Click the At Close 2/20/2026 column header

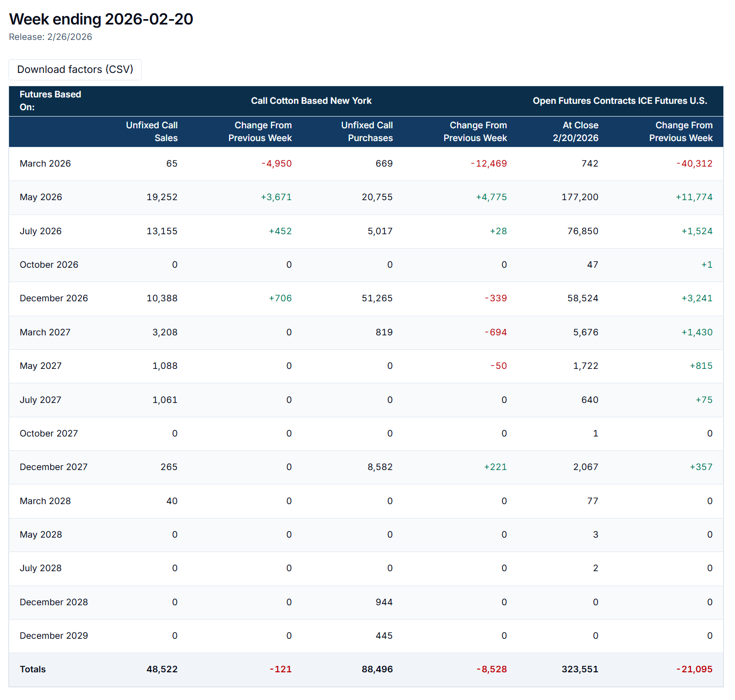click(x=575, y=131)
